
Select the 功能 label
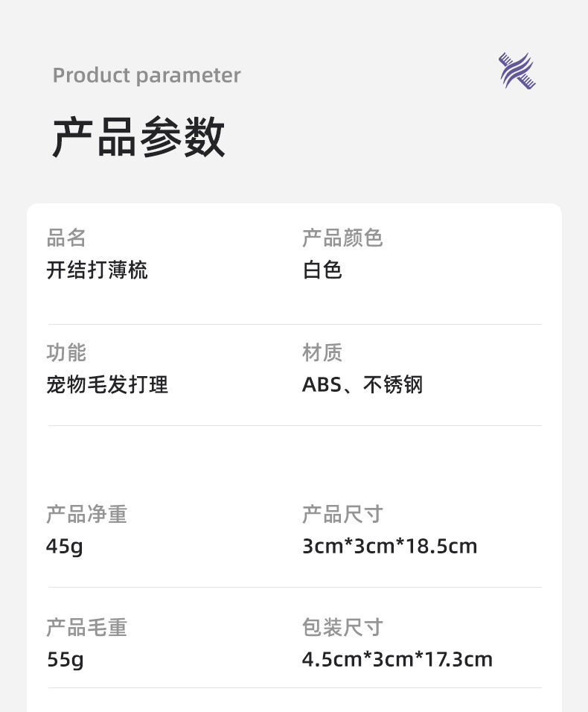(x=66, y=353)
